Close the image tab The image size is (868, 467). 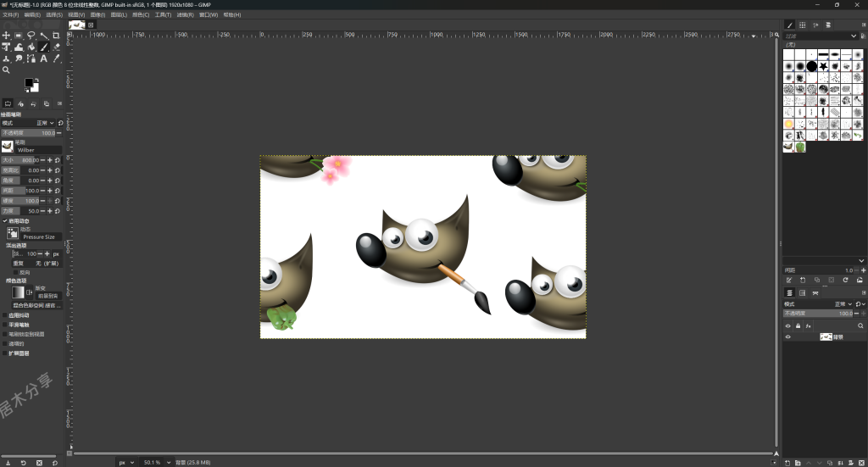[91, 25]
